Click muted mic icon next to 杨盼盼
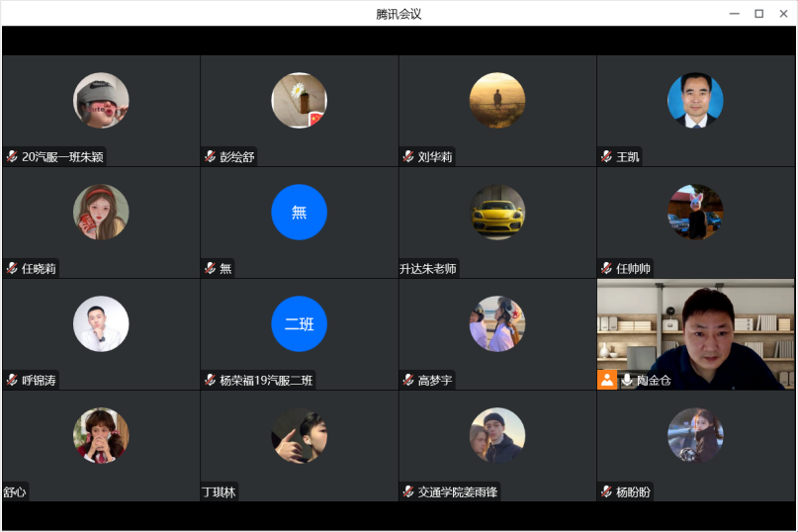Viewport: 798px width, 532px height. [607, 491]
